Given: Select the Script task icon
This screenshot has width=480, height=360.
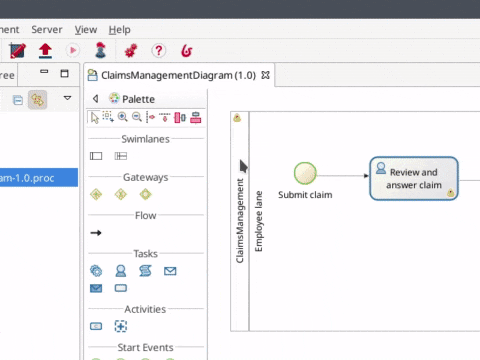Looking at the screenshot, I should [145, 271].
